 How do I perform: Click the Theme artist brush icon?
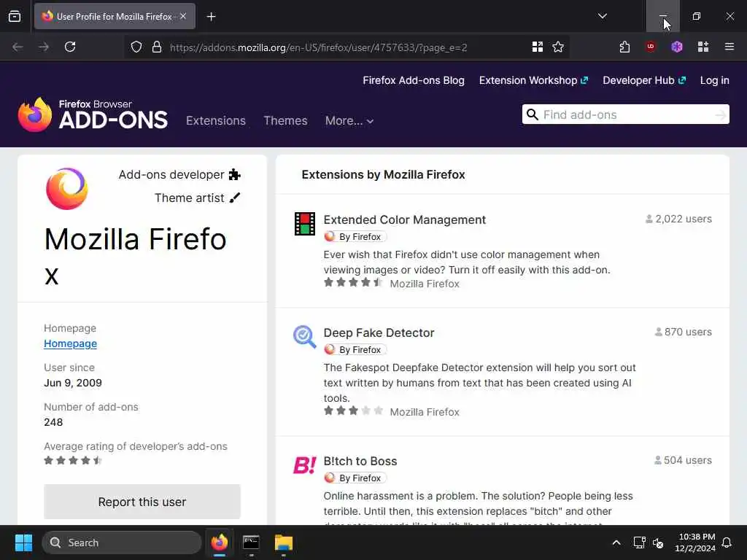coord(234,198)
